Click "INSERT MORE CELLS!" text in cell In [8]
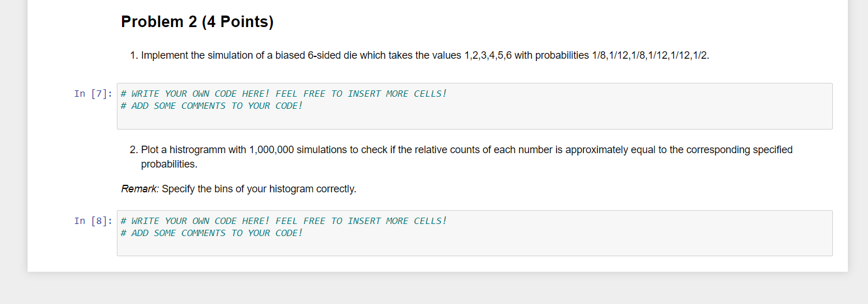868x304 pixels. (x=397, y=221)
